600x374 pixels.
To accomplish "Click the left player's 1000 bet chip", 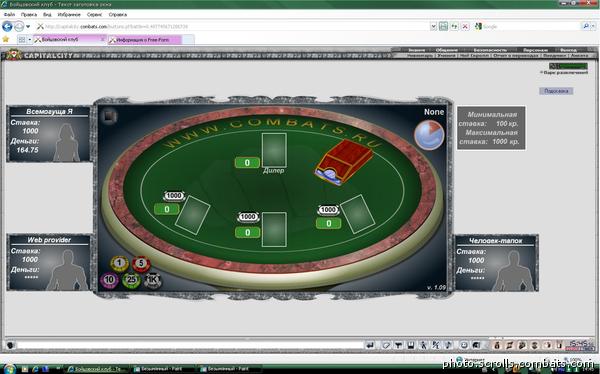I will (x=174, y=196).
